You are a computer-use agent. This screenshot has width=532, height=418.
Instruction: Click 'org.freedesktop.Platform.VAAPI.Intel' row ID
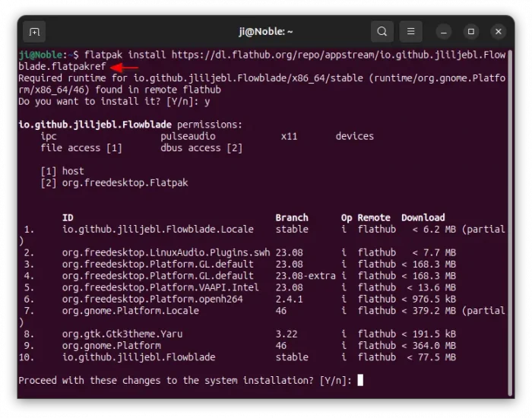pyautogui.click(x=160, y=288)
